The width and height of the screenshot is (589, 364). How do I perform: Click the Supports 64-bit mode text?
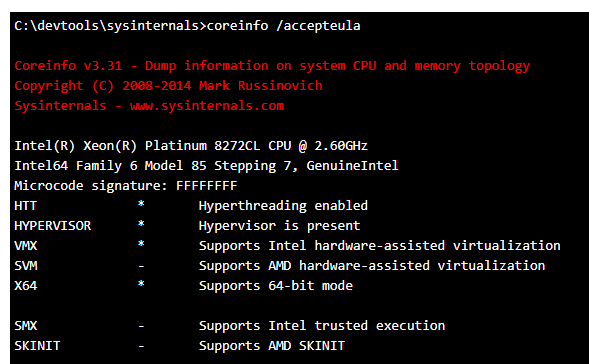(276, 286)
